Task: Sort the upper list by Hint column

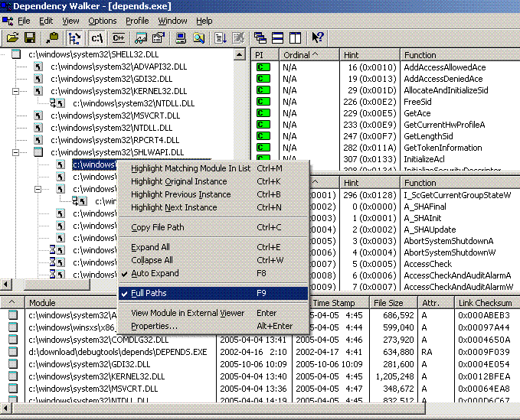Action: [x=370, y=54]
